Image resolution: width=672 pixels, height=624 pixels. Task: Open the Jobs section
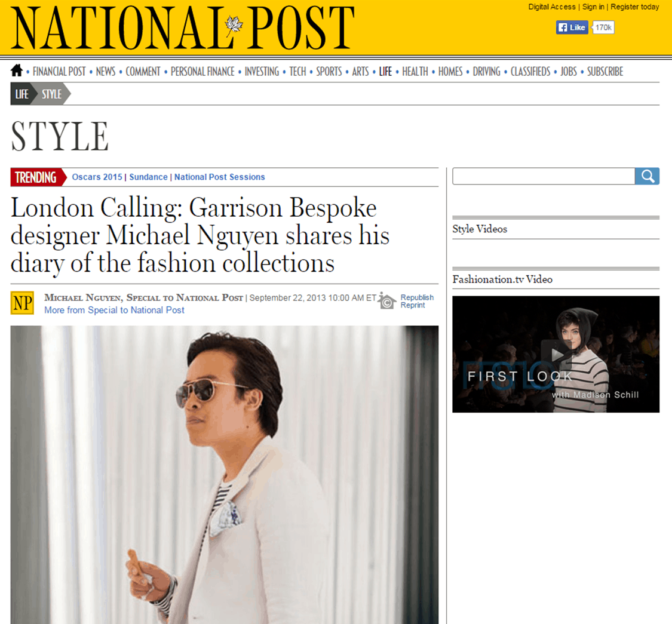569,72
